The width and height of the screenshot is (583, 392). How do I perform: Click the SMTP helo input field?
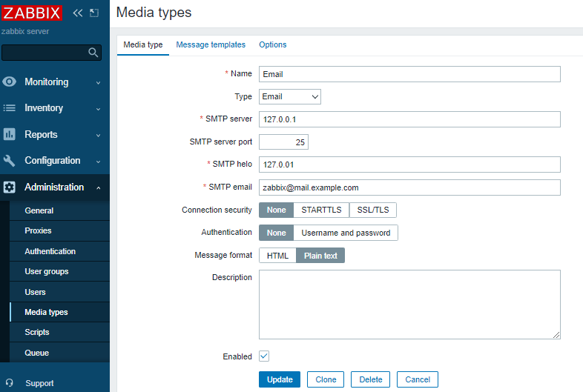(409, 165)
